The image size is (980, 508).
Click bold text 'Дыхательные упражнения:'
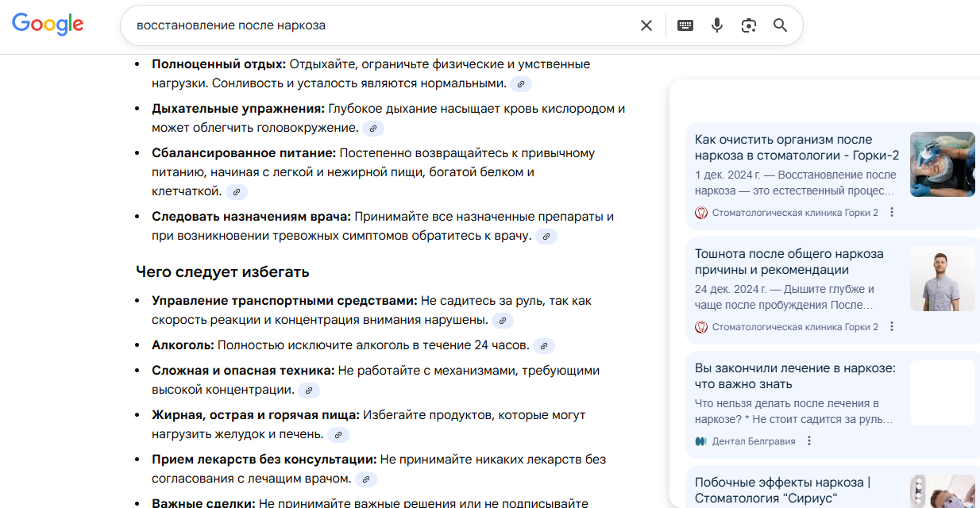[238, 109]
